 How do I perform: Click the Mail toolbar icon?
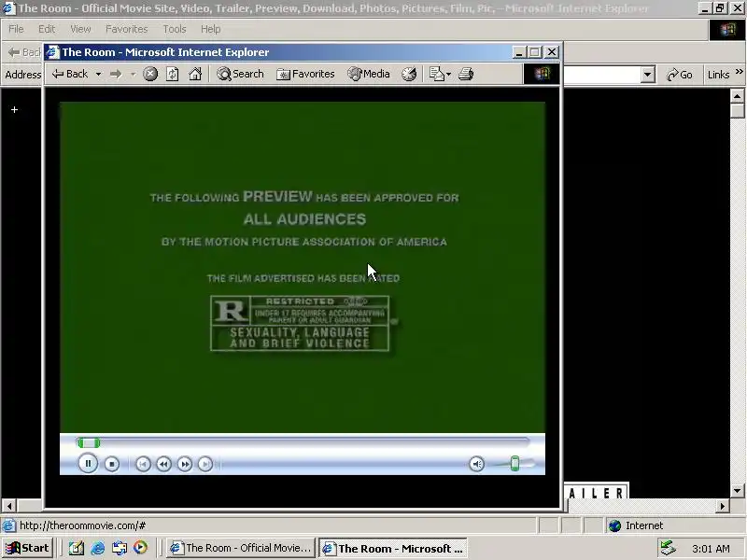coord(436,74)
